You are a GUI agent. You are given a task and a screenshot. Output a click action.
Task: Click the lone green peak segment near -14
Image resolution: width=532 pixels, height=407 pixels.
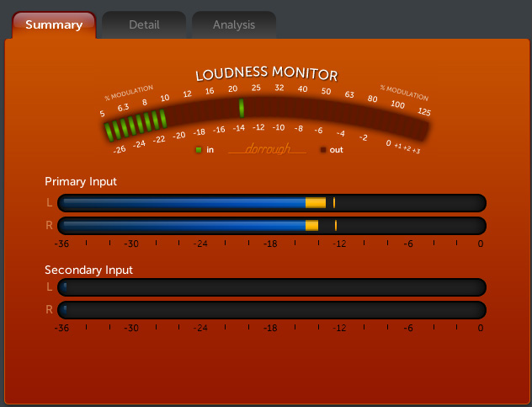pos(242,108)
